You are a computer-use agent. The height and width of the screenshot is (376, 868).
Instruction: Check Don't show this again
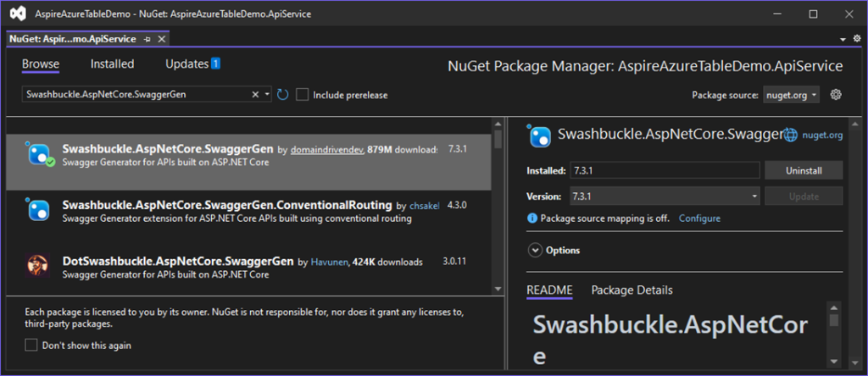tap(31, 346)
